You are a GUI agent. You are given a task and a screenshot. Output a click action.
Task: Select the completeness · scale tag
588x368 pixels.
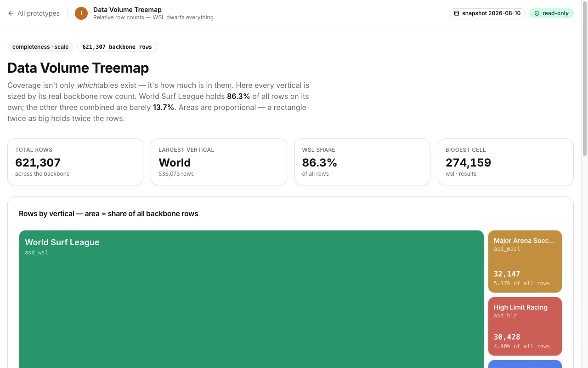coord(40,47)
